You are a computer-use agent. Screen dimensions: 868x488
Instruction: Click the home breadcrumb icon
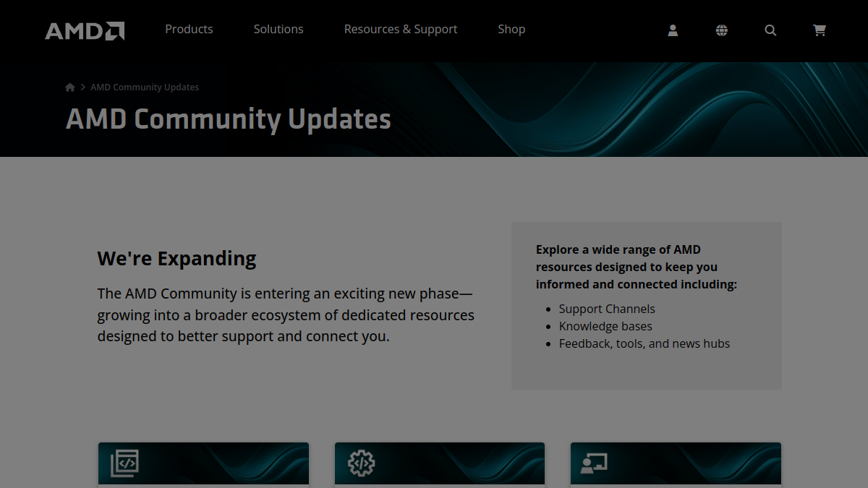point(70,87)
